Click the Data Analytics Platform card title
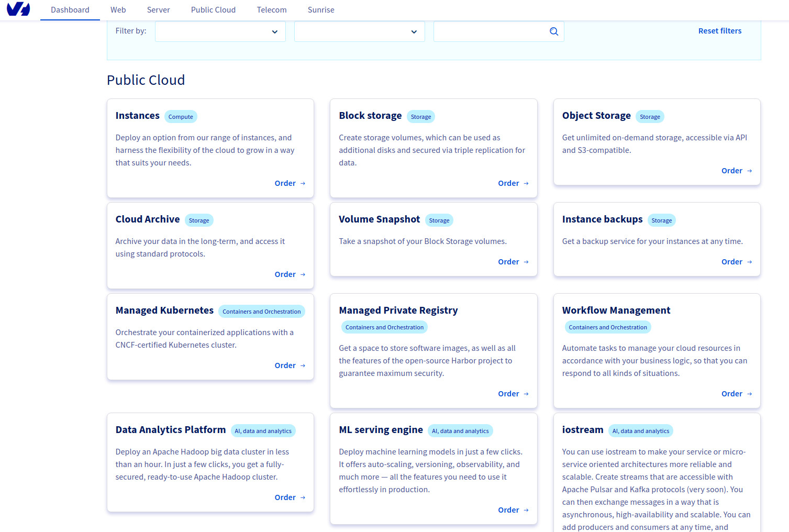The image size is (789, 532). click(x=171, y=430)
